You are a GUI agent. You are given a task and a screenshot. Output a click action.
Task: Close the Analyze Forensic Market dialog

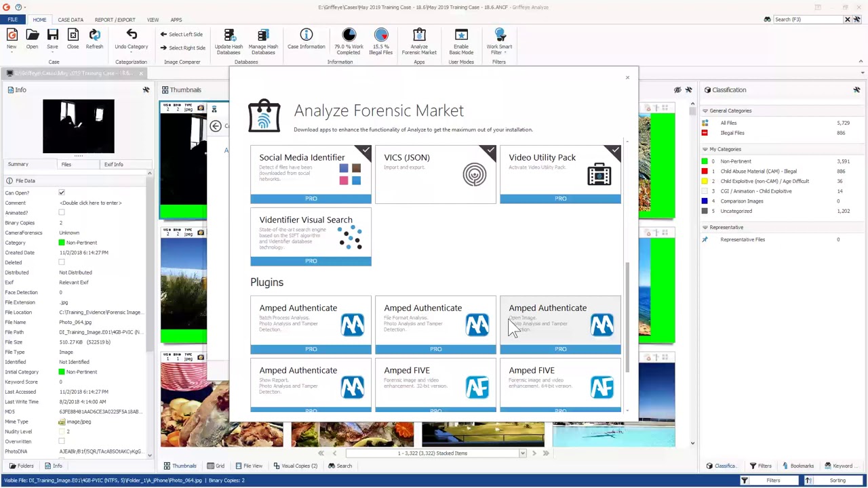[x=627, y=77]
